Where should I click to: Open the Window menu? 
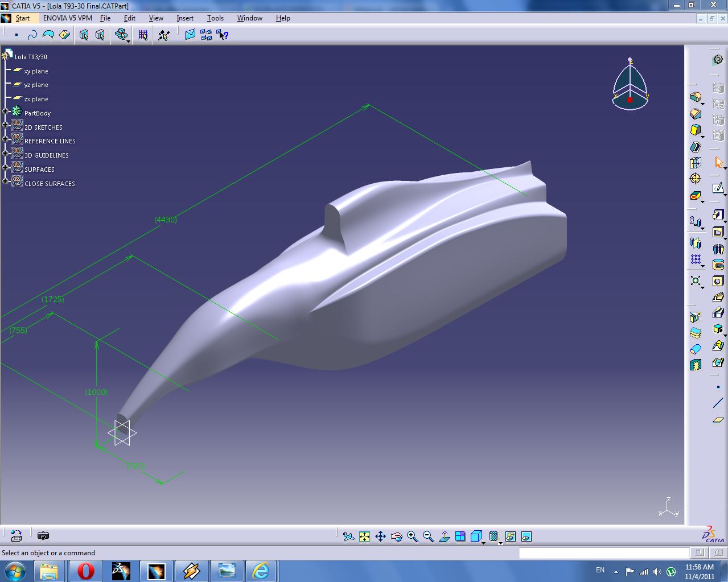pos(250,18)
